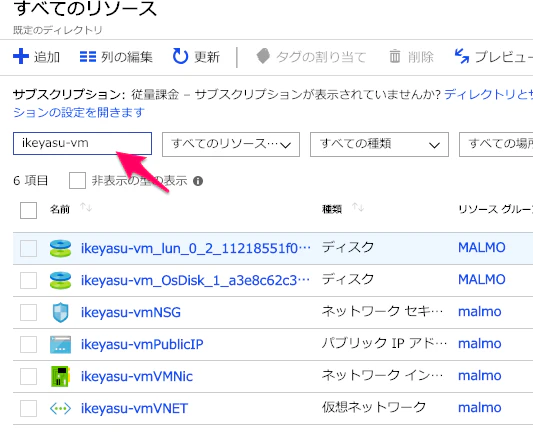The height and width of the screenshot is (437, 533).
Task: Click the info icon beside 非表示の型の表示
Action: [198, 181]
